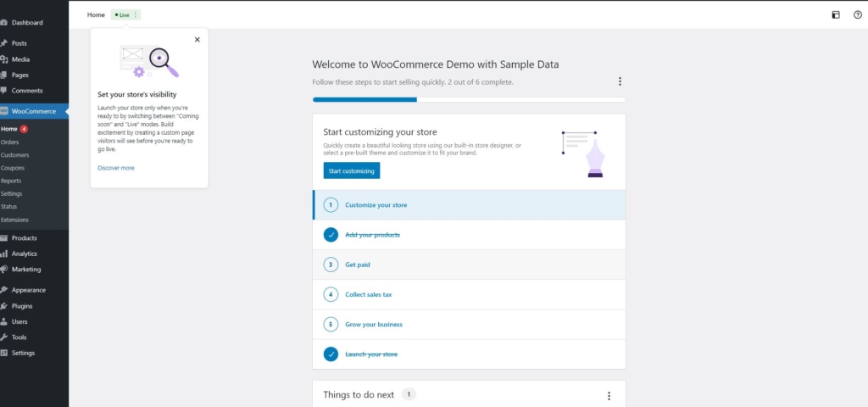This screenshot has height=407, width=868.
Task: Click the step 3 circle icon
Action: tap(331, 265)
